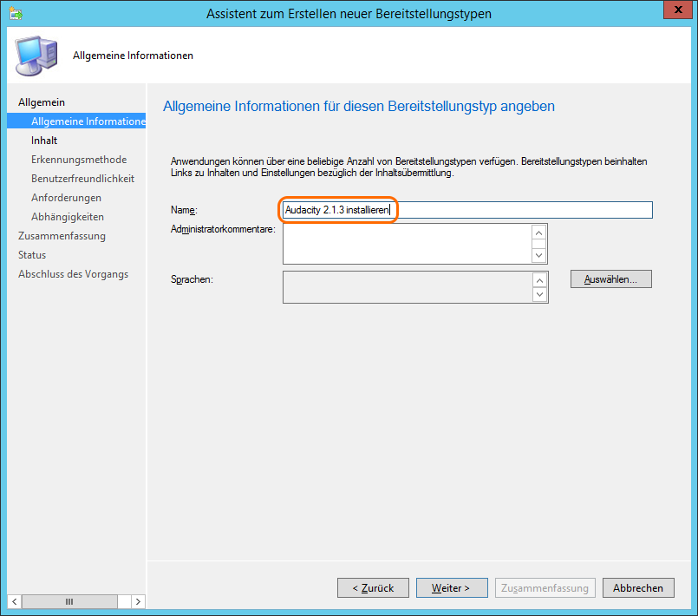Select Inhalt in the sidebar

point(44,141)
